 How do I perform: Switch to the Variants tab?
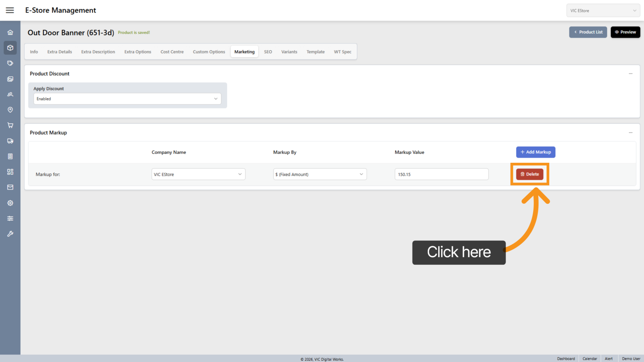(289, 52)
